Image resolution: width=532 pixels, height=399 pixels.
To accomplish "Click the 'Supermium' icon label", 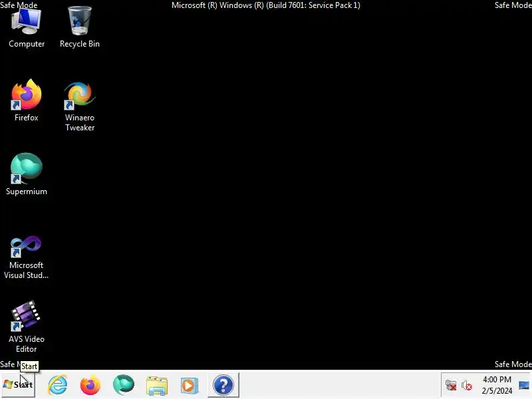I will [27, 192].
